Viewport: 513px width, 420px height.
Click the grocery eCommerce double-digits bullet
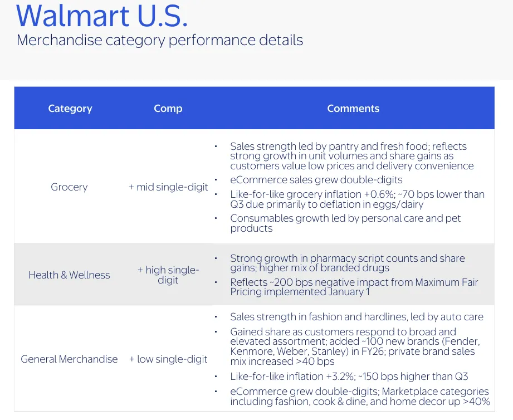316,180
